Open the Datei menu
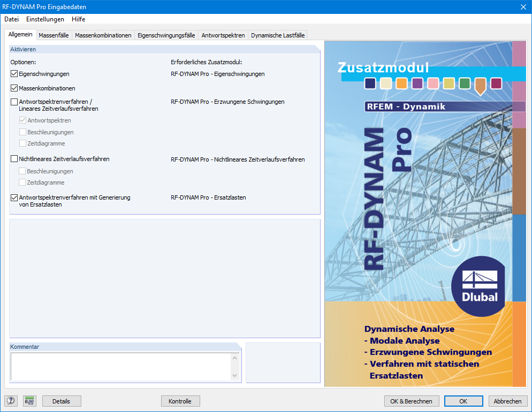 click(12, 19)
